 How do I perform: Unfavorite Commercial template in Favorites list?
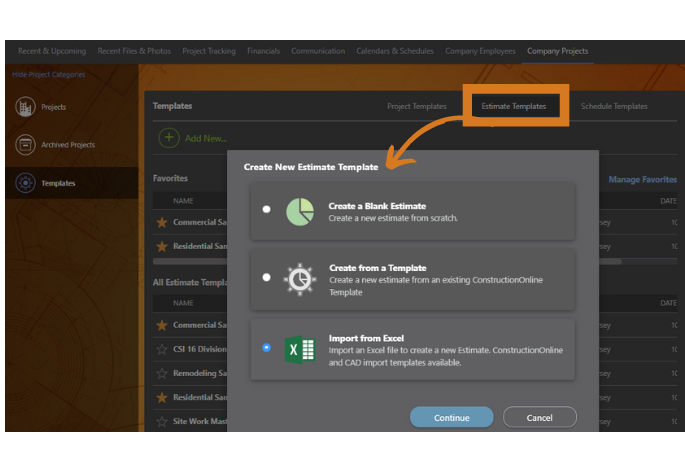pos(162,222)
